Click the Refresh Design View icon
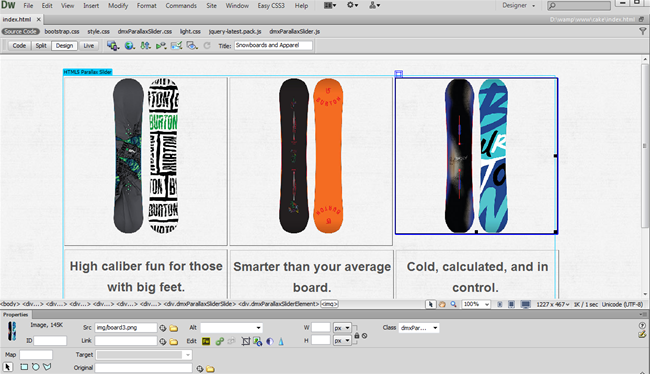The height and width of the screenshot is (374, 650). pos(207,46)
